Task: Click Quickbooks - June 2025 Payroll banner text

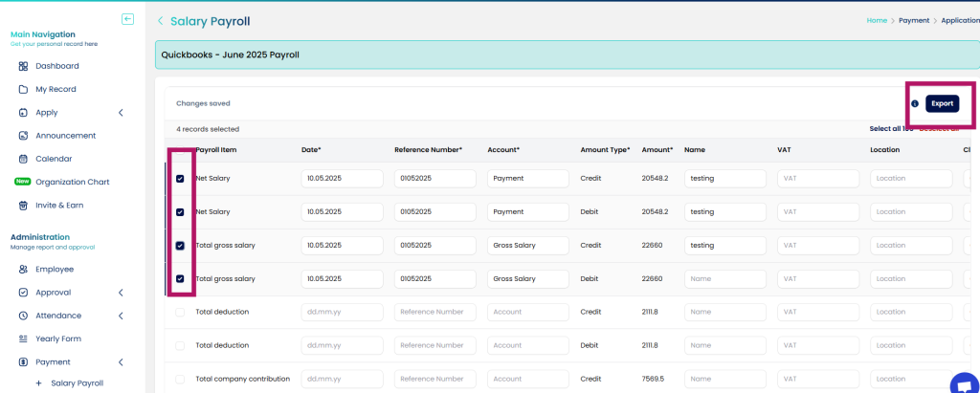Action: click(230, 55)
